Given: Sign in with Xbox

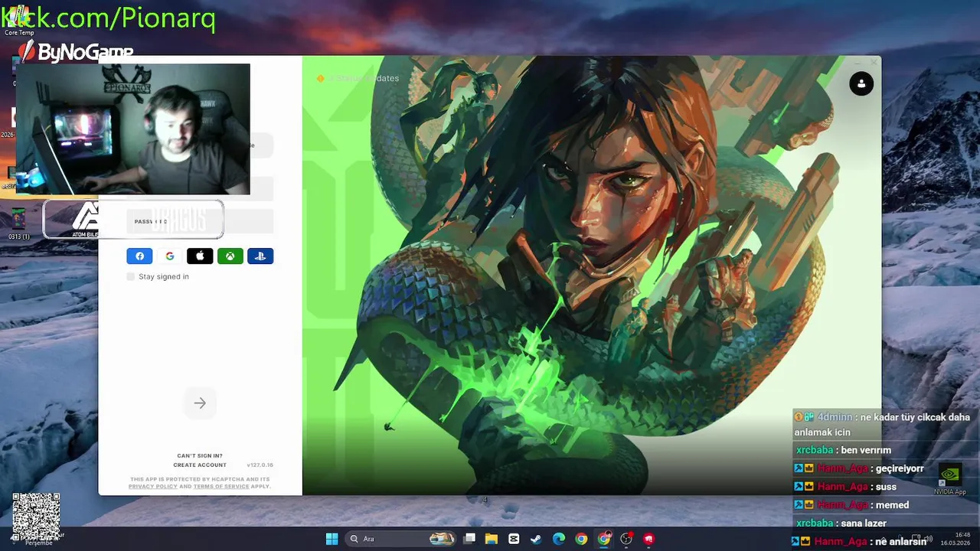Looking at the screenshot, I should coord(230,256).
